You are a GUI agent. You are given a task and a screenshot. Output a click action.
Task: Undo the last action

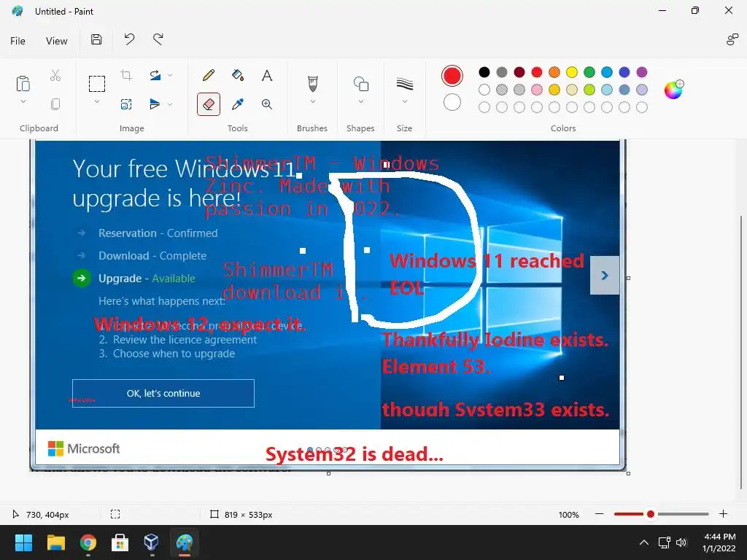(129, 39)
